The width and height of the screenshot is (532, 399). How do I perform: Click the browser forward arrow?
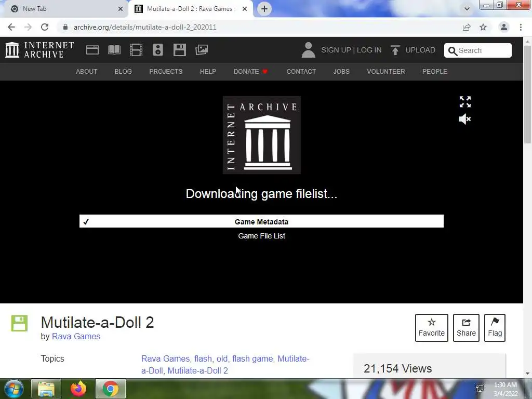pos(28,27)
